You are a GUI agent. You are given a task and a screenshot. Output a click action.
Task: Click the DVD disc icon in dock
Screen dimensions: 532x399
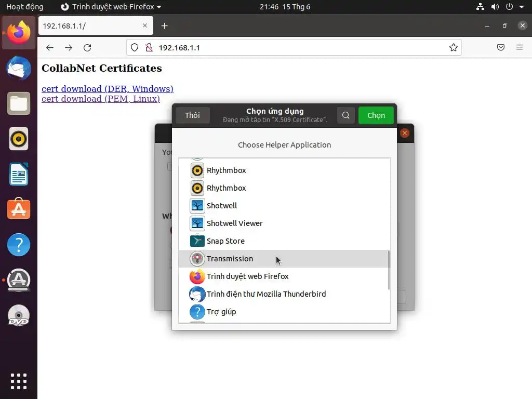point(19,315)
